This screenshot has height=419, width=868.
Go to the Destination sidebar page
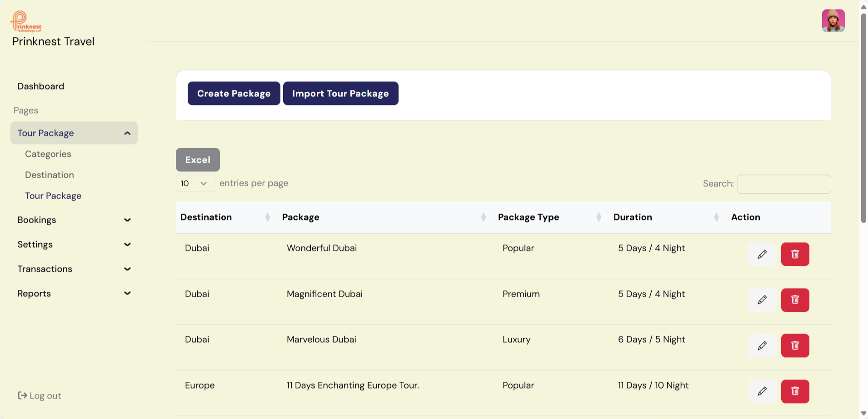click(x=50, y=175)
